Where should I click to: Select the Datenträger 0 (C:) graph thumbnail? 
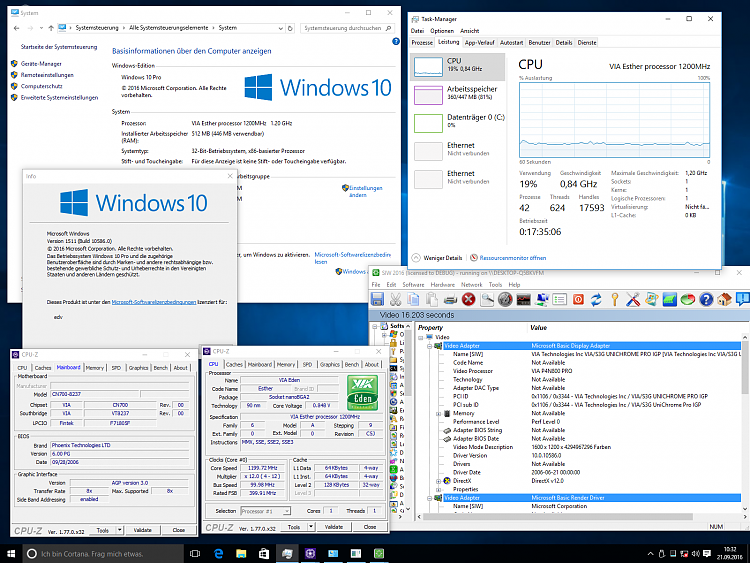click(428, 123)
